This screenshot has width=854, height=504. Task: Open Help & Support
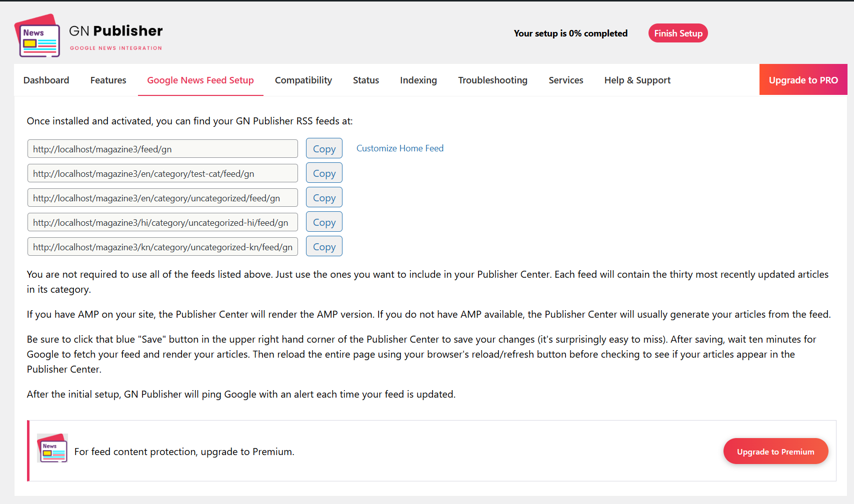637,80
